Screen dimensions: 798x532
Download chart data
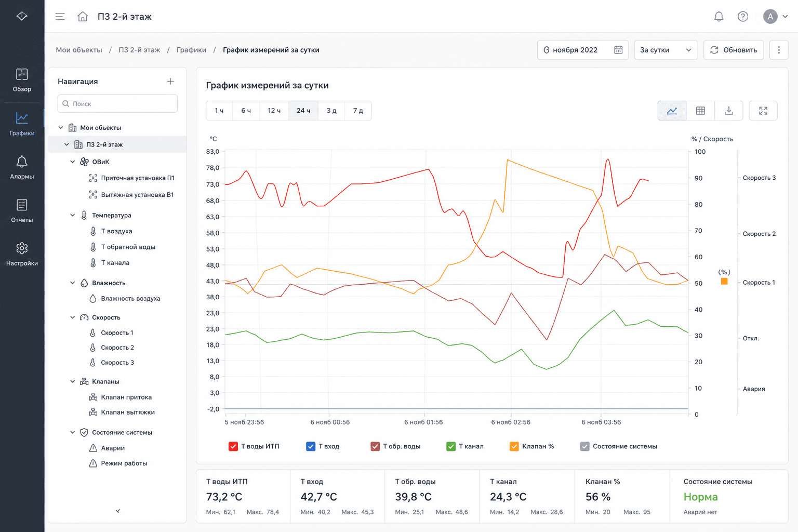(729, 111)
